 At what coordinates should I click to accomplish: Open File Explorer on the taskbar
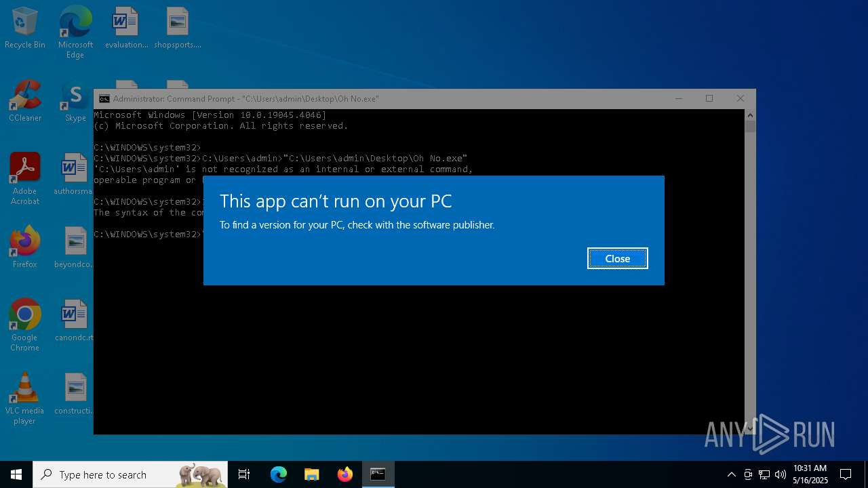pos(311,474)
